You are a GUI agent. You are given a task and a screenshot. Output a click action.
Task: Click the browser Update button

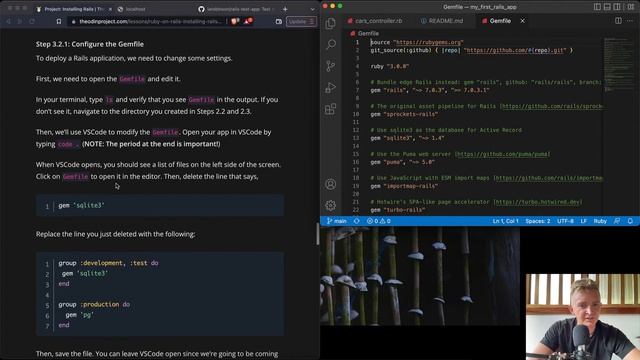pyautogui.click(x=301, y=21)
